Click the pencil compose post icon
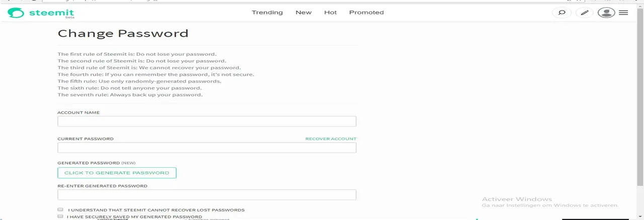 584,13
